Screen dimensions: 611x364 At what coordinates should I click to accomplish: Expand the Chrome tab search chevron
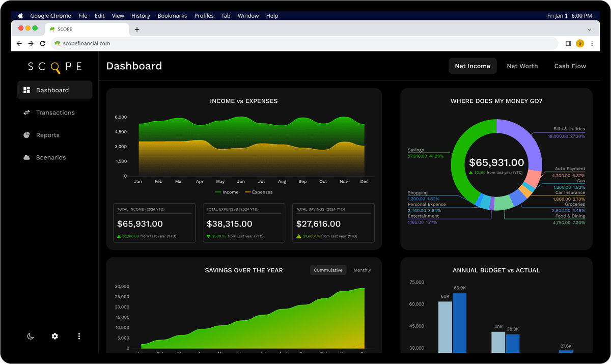coord(589,29)
